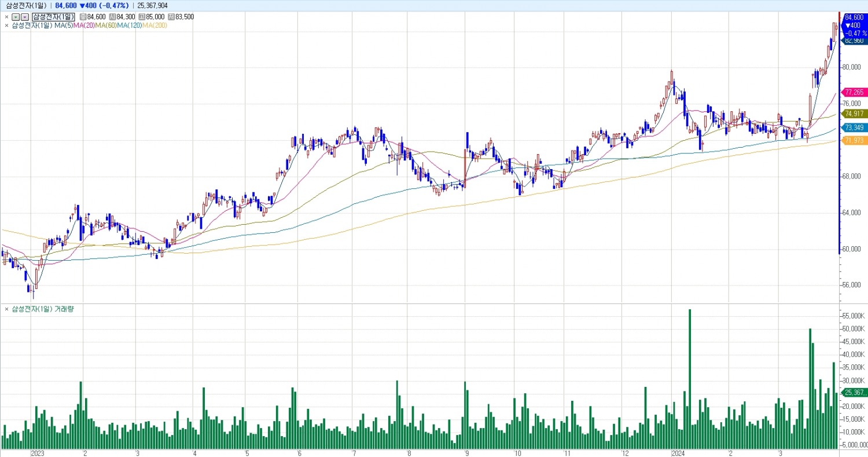Click the 고 high price icon
This screenshot has width=868, height=457.
(142, 17)
